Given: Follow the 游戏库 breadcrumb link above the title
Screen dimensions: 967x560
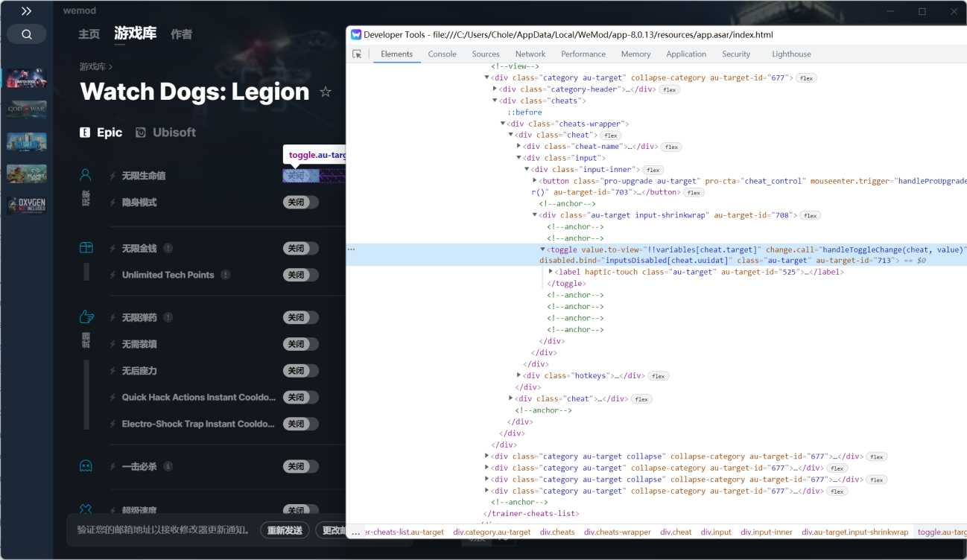Looking at the screenshot, I should pyautogui.click(x=92, y=67).
